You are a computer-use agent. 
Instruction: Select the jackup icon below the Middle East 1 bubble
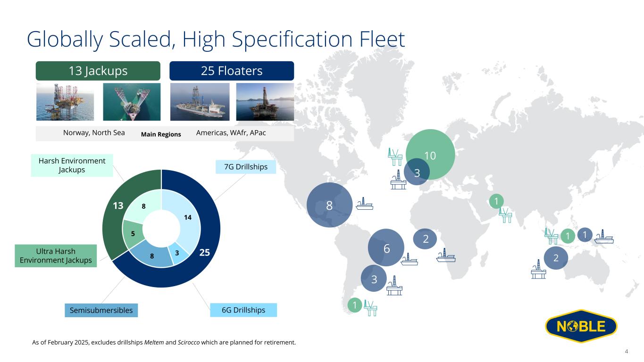[505, 214]
